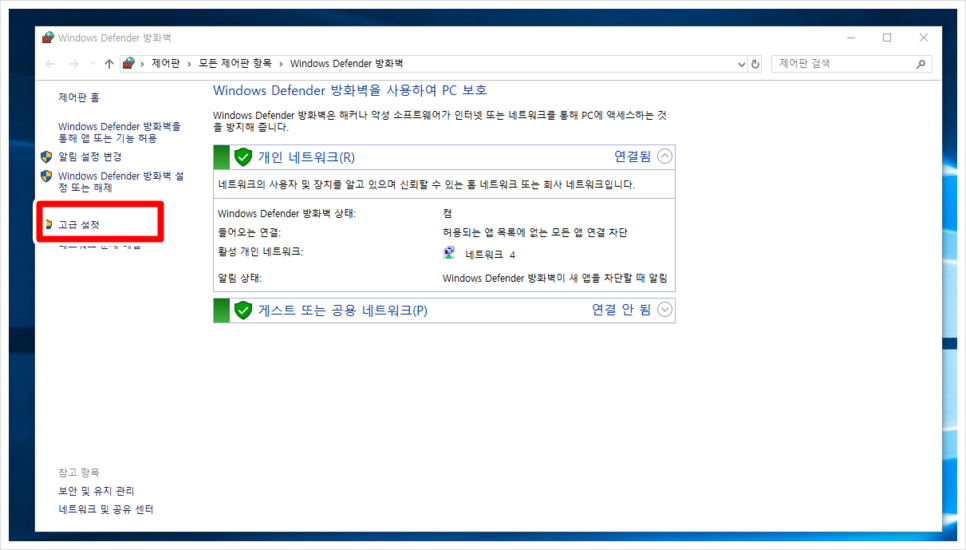Viewport: 966px width, 550px height.
Task: Open the 네트워크 및 공유 센터 link
Action: tap(106, 509)
